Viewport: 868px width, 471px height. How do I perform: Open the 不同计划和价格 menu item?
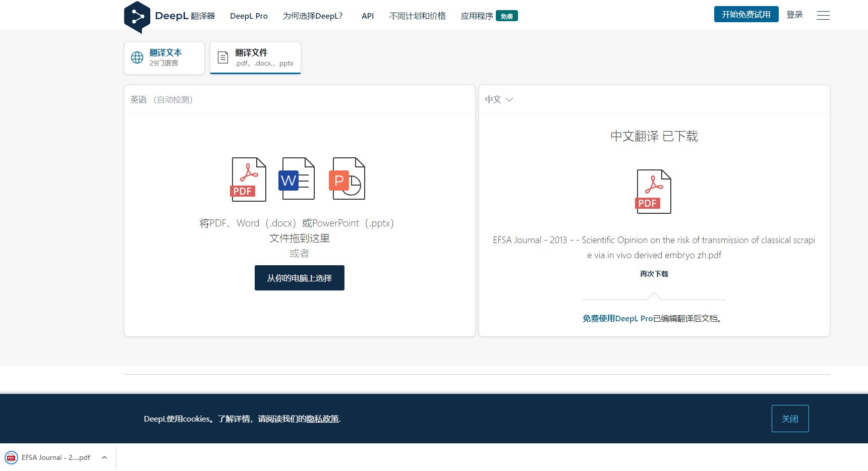[418, 16]
